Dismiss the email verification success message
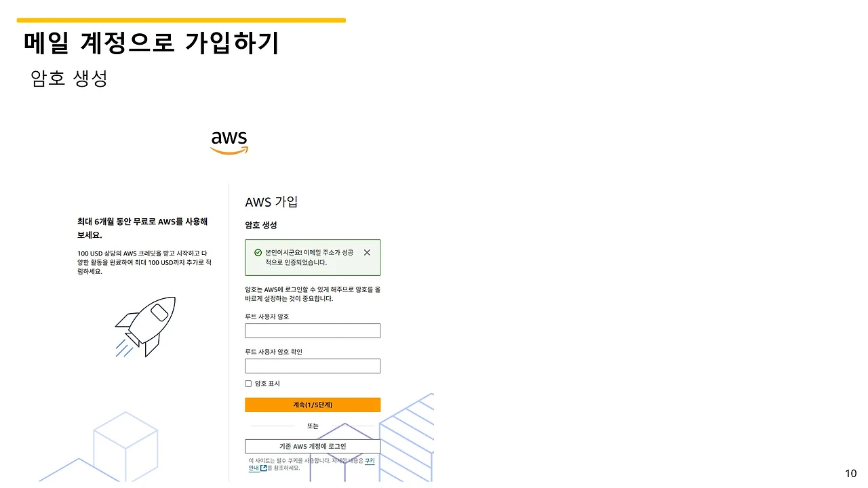The width and height of the screenshot is (868, 488). pyautogui.click(x=367, y=252)
